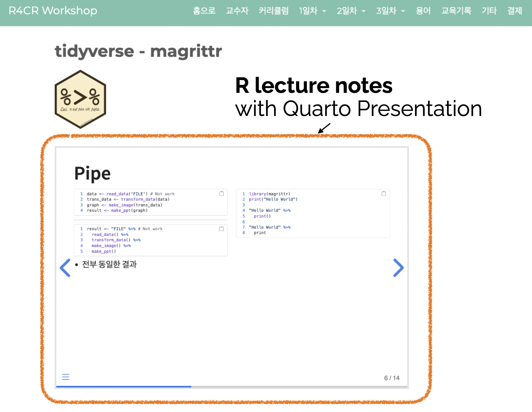Click the magrittr hex logo
The width and height of the screenshot is (532, 412).
pyautogui.click(x=80, y=99)
